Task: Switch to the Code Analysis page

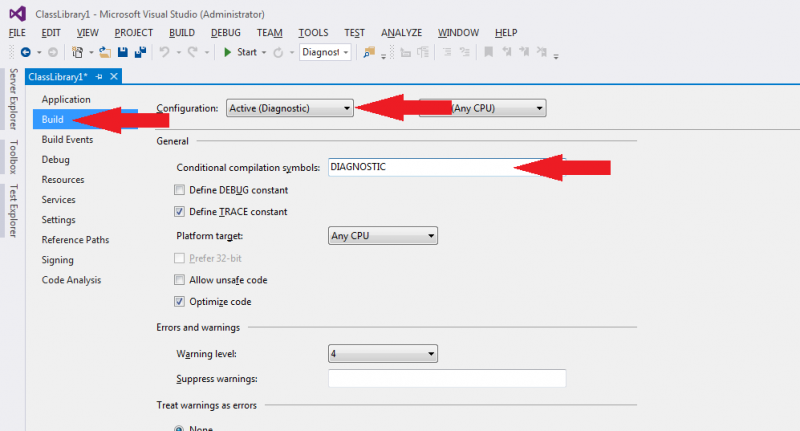Action: (71, 280)
